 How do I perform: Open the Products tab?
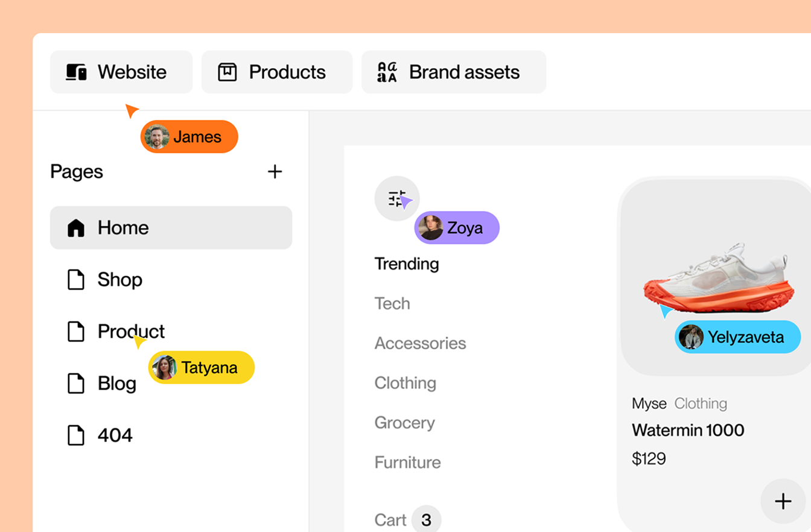[x=276, y=72]
